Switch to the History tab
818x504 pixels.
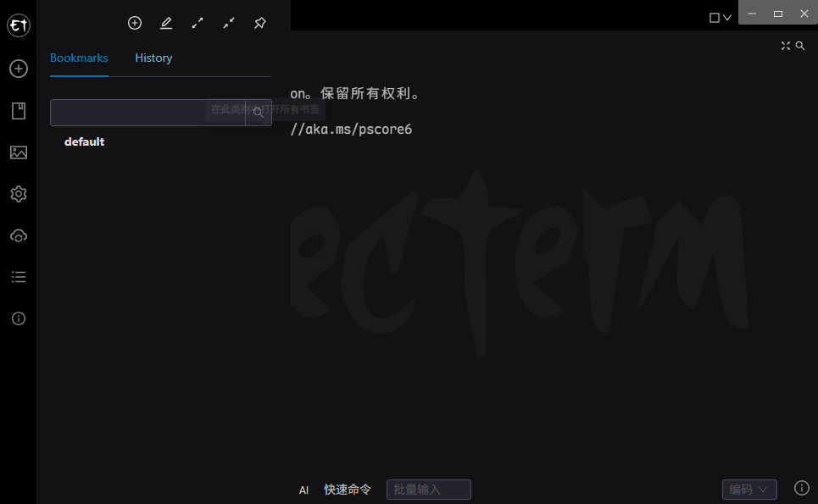153,58
